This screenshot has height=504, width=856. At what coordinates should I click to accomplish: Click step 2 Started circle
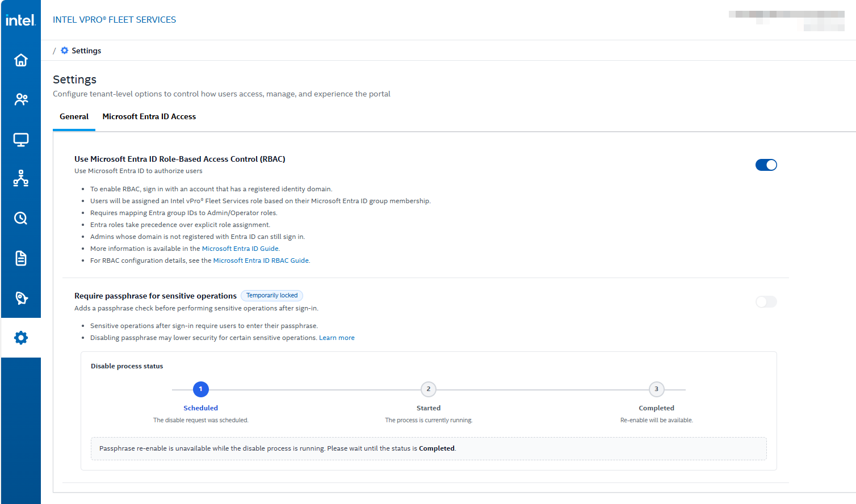click(x=429, y=389)
